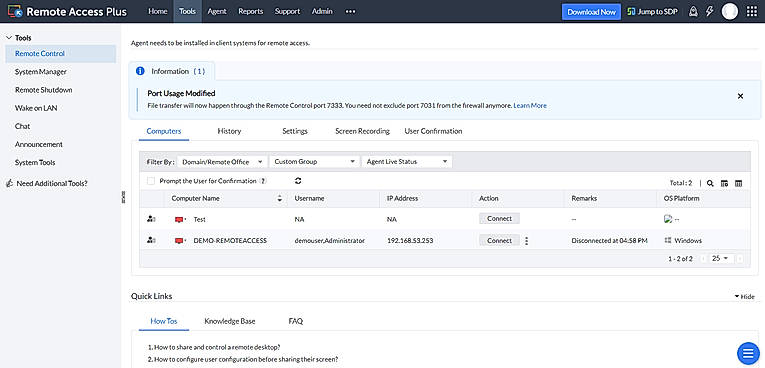Open the more options ellipsis in top nav

350,12
